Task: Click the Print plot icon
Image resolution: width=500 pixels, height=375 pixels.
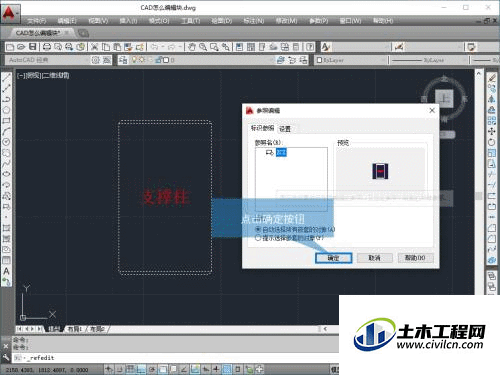Action: coord(47,47)
